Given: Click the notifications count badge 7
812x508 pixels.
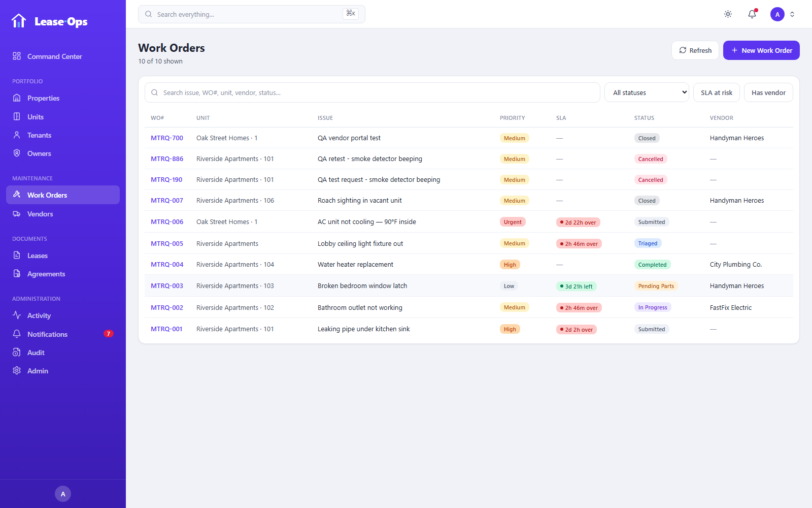Looking at the screenshot, I should [108, 334].
